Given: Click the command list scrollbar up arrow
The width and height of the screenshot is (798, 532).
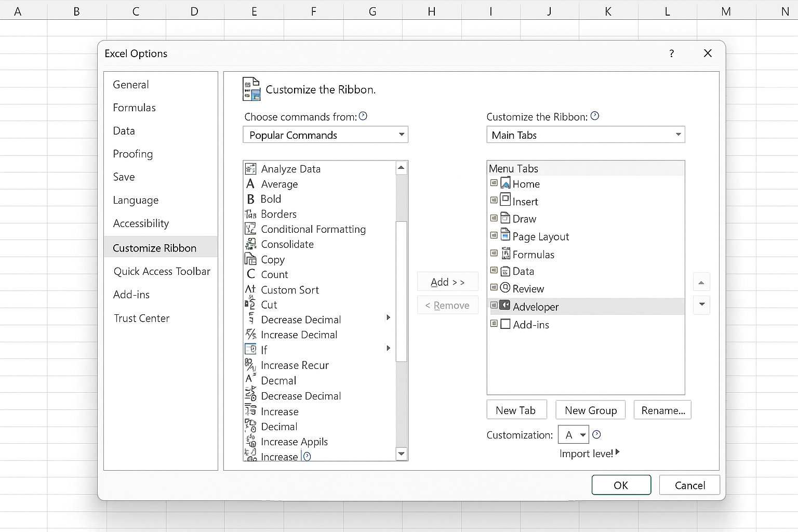Looking at the screenshot, I should click(x=401, y=167).
